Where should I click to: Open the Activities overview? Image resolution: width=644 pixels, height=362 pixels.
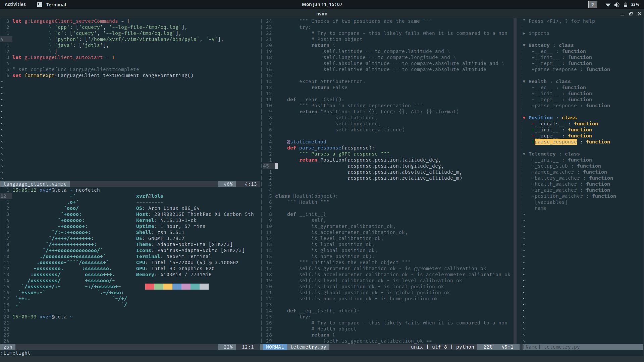tap(15, 5)
